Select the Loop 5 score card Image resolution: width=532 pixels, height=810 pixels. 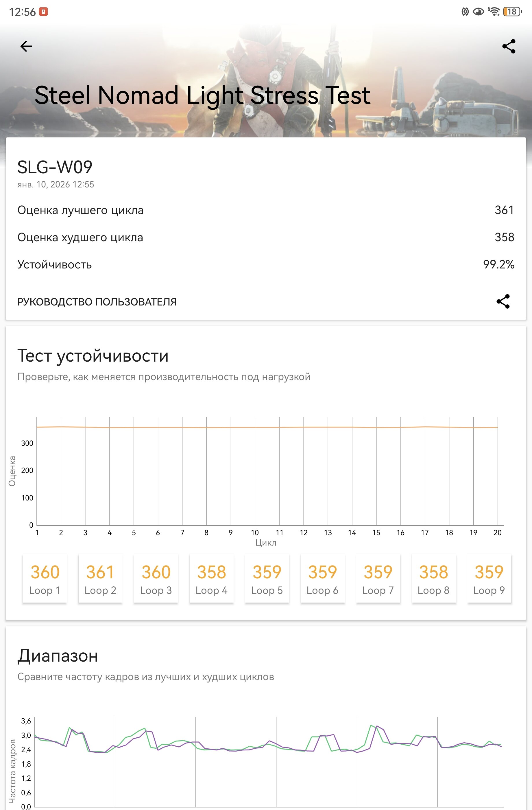[x=267, y=578]
